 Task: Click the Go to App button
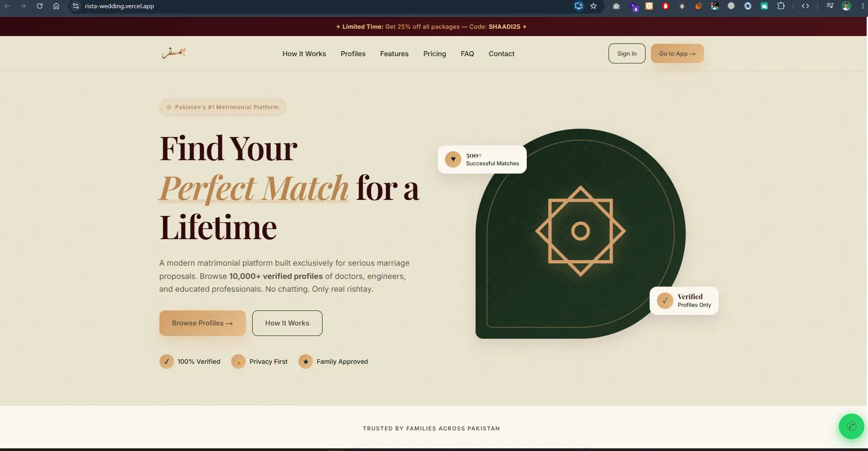pyautogui.click(x=677, y=53)
